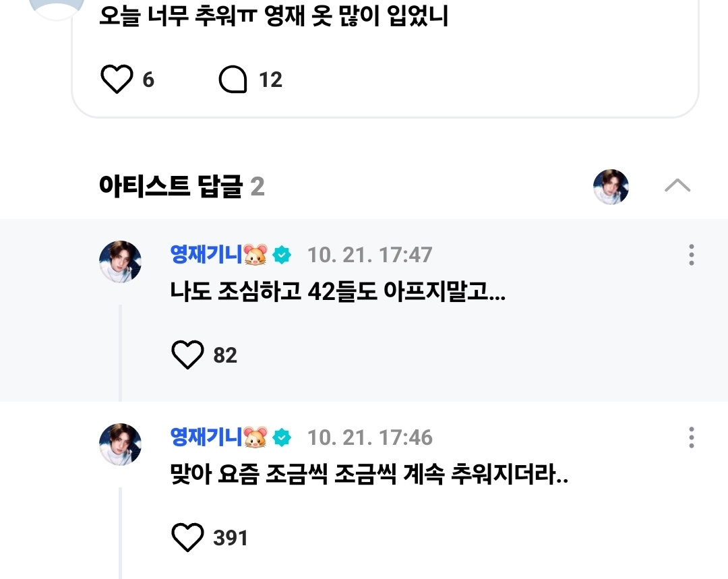The height and width of the screenshot is (579, 728).
Task: Tap the hamster emoji on the 17:47 reply
Action: tap(255, 255)
